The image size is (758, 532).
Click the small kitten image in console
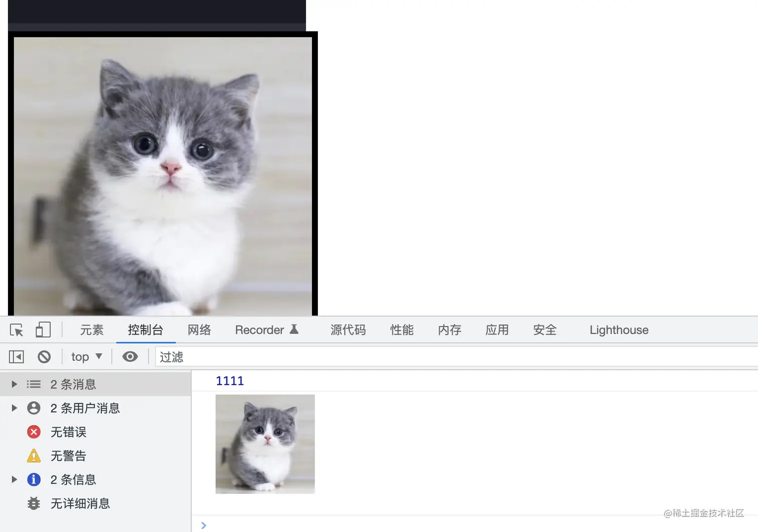[265, 444]
